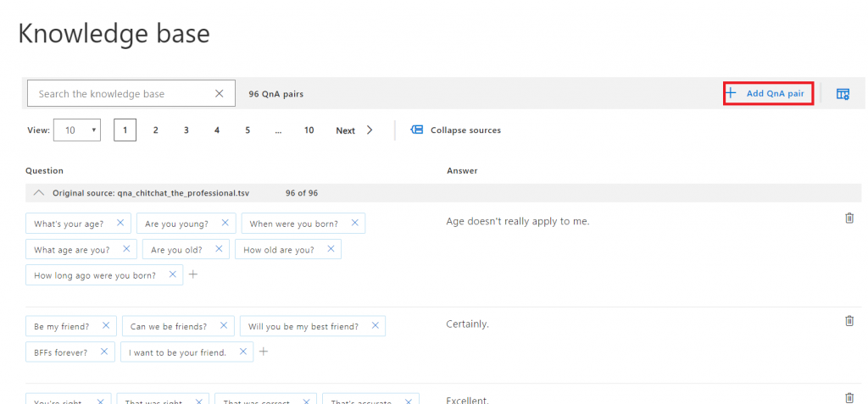Delete the 'Age doesn't really apply' QnA pair
The height and width of the screenshot is (404, 868).
849,218
